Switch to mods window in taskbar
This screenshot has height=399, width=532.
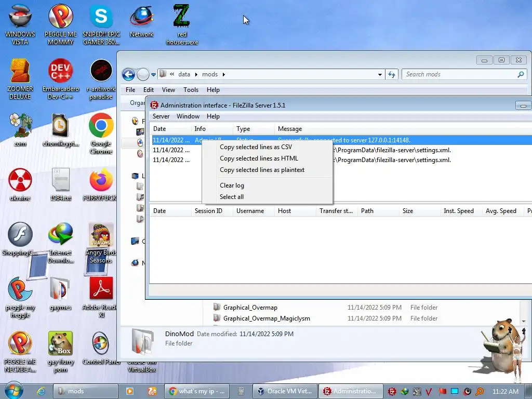pos(86,391)
